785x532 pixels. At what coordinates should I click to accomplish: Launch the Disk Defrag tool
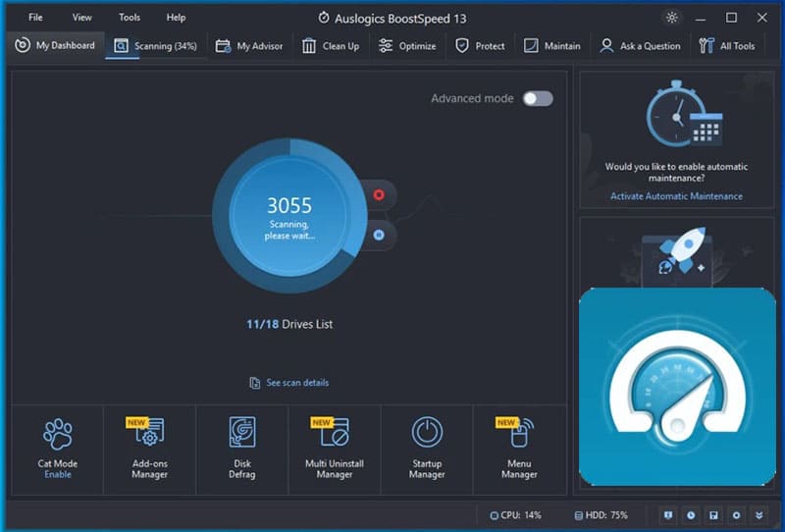click(242, 449)
